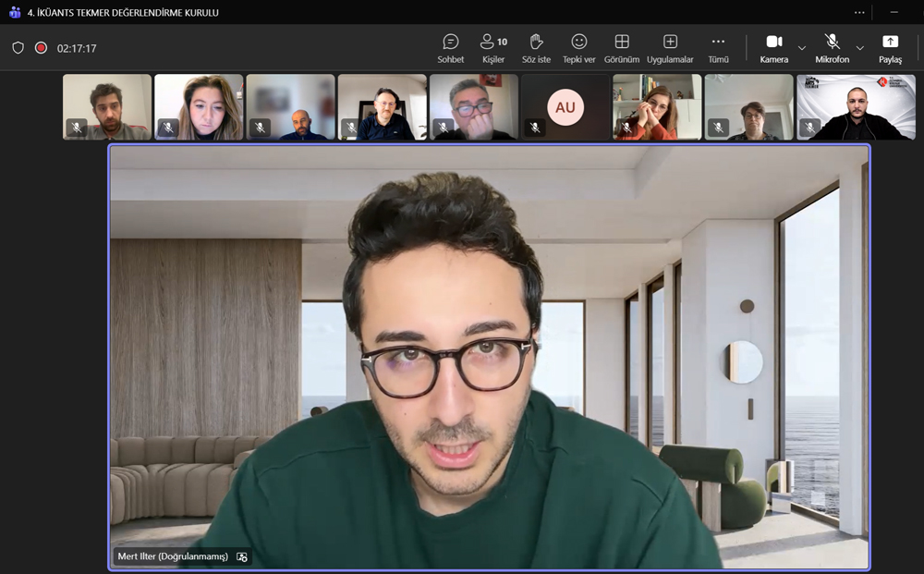Show the Kişiler participants list
Screen dimensions: 924x574
click(493, 48)
